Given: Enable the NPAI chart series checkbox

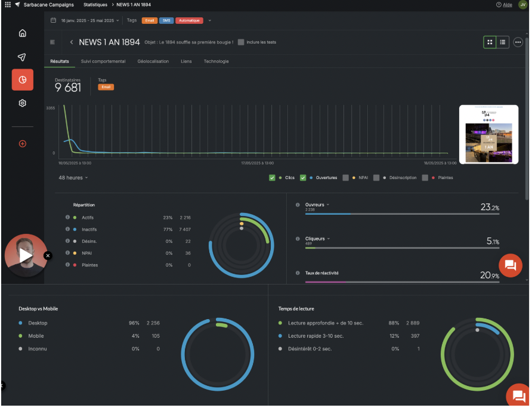Looking at the screenshot, I should (346, 178).
